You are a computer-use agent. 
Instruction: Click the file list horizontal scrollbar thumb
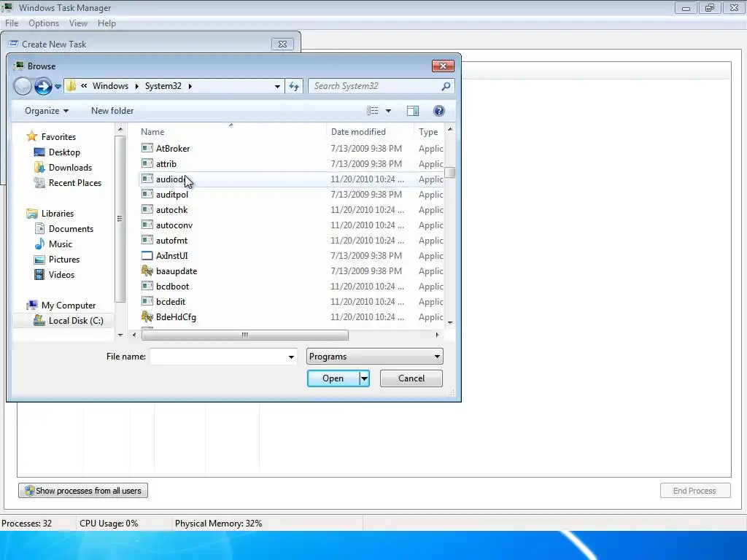245,335
